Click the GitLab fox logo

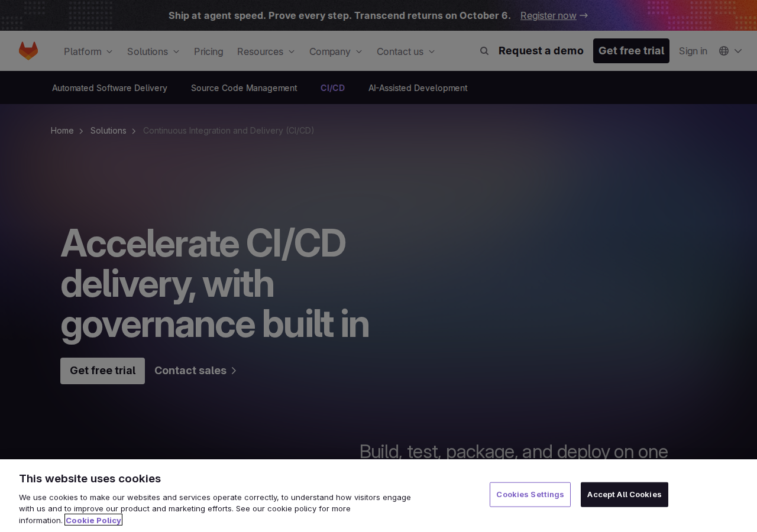(x=28, y=51)
